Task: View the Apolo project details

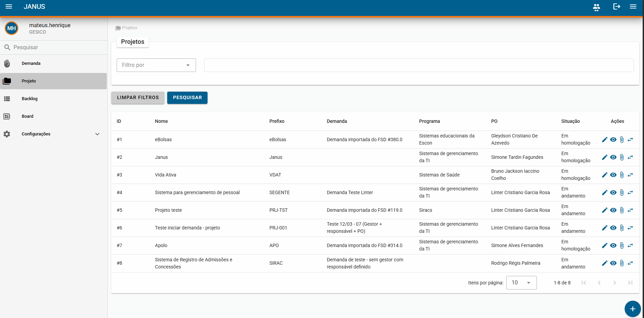Action: [613, 245]
